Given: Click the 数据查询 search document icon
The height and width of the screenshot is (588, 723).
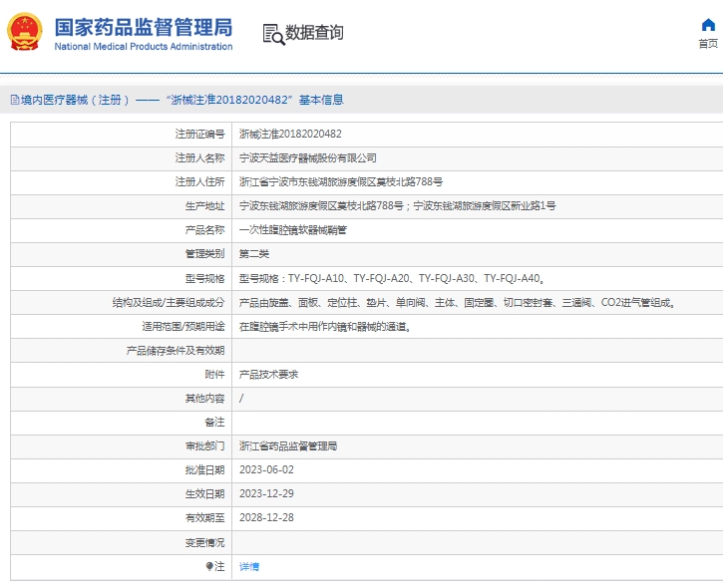Looking at the screenshot, I should [x=274, y=35].
